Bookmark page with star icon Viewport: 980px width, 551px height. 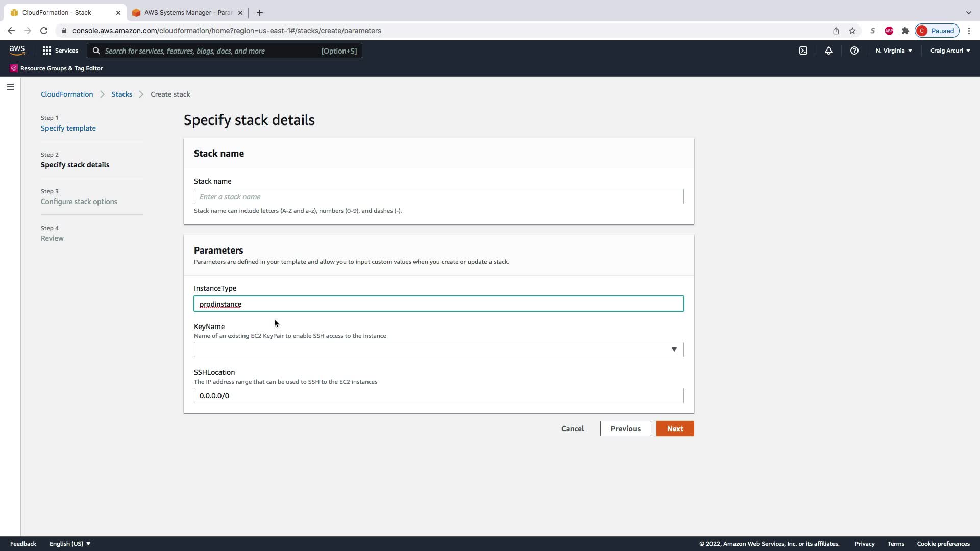pyautogui.click(x=852, y=31)
